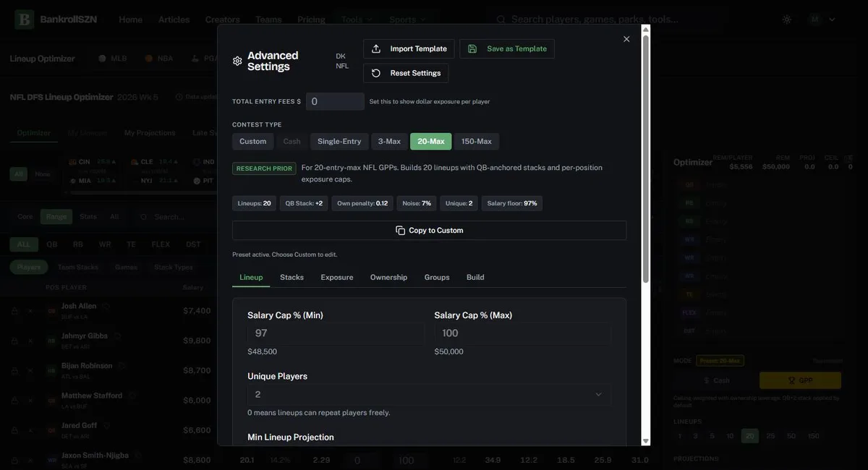This screenshot has height=470, width=868.
Task: Click the scrollbar down arrow in the dialog
Action: tap(646, 440)
